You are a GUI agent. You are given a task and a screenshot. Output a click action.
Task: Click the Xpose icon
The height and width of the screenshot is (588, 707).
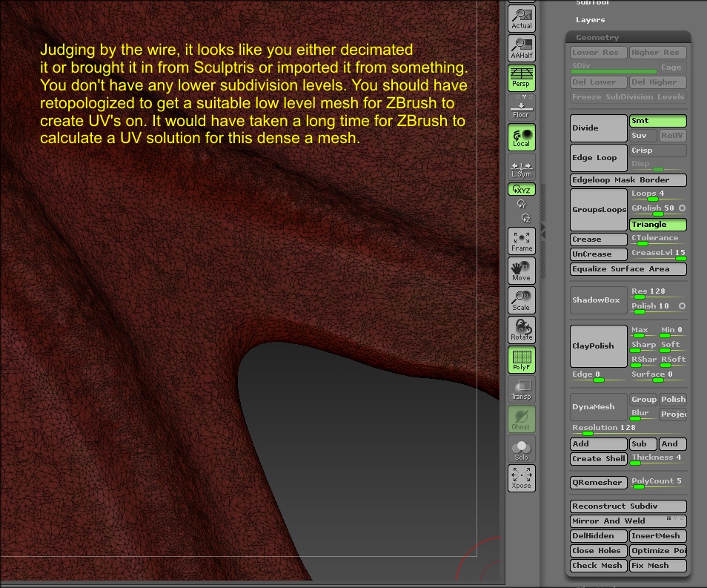(522, 478)
